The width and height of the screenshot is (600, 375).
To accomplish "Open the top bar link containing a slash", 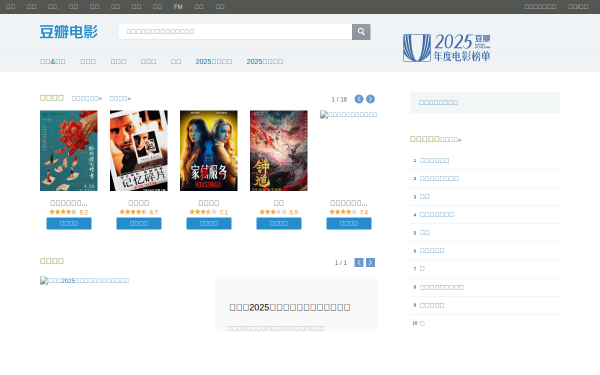I will pos(578,7).
